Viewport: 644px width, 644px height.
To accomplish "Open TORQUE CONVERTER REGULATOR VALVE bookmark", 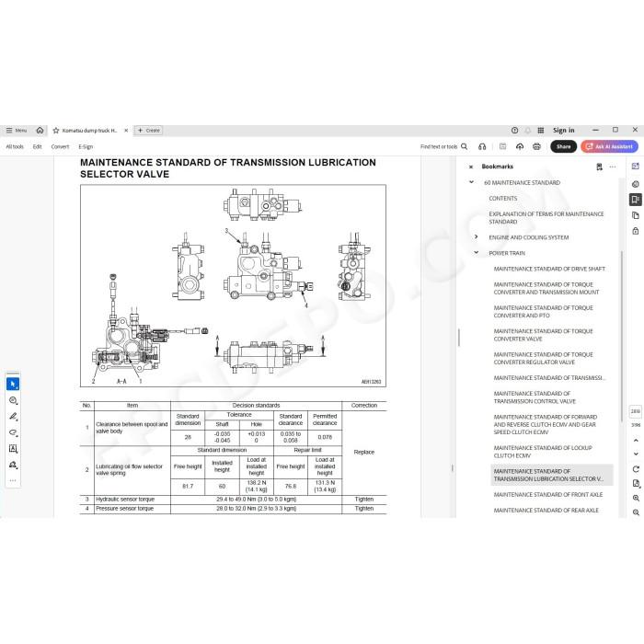I will (x=544, y=358).
